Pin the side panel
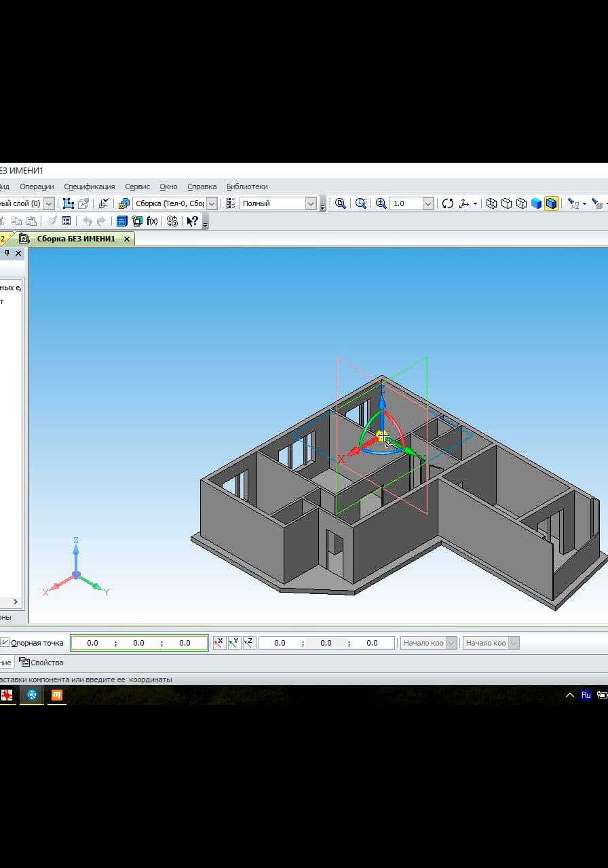This screenshot has width=608, height=868. (7, 253)
